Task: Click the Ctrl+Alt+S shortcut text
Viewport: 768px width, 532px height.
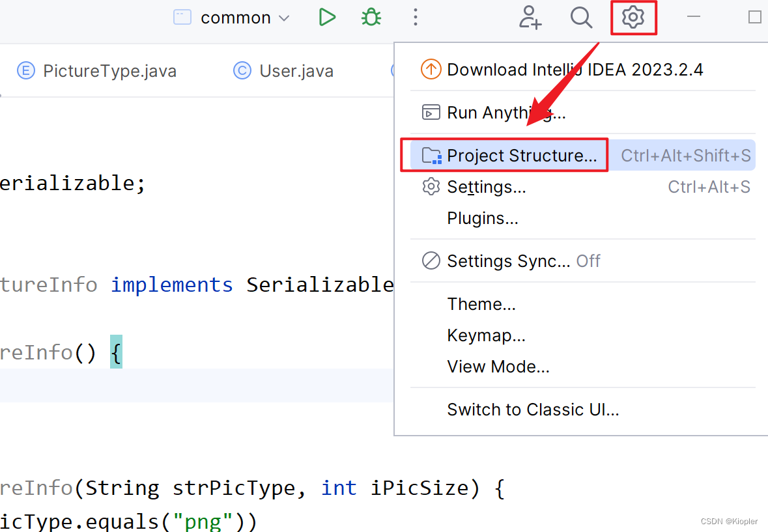Action: (709, 187)
